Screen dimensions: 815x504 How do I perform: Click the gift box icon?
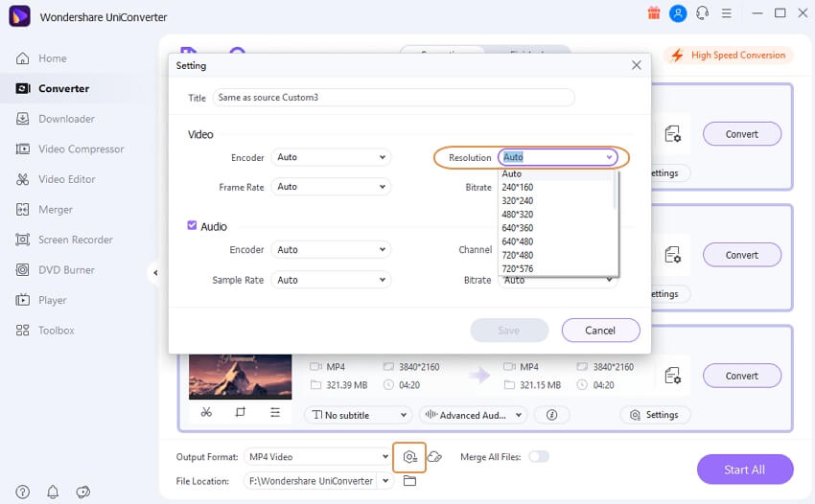point(654,13)
